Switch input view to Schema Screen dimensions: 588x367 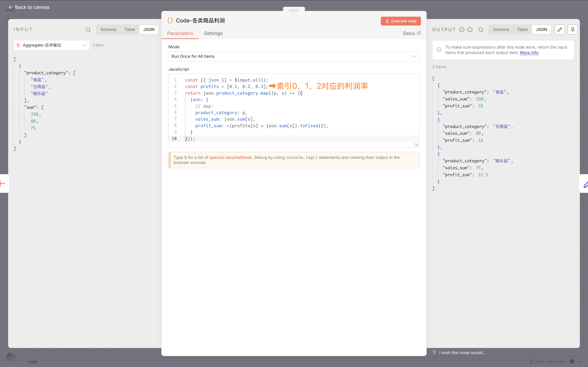[108, 30]
